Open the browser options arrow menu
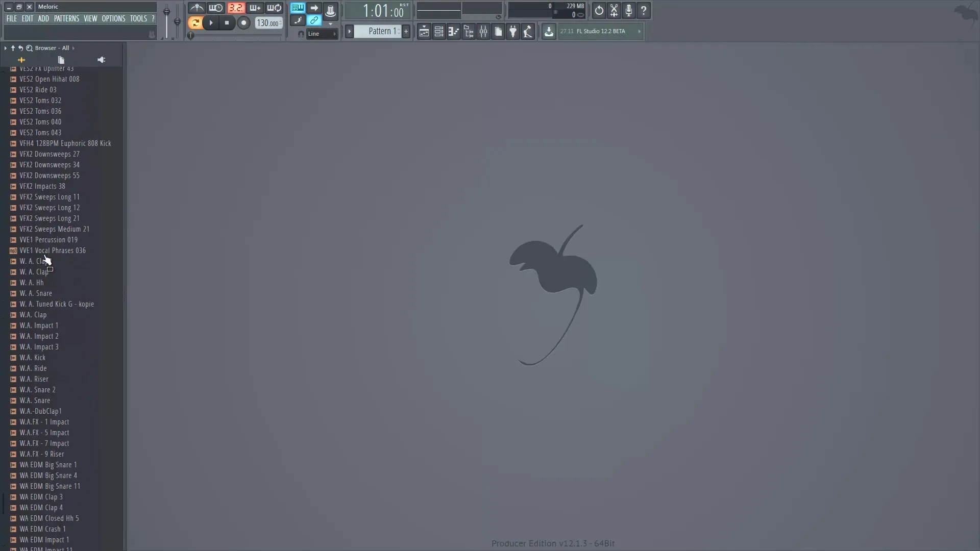This screenshot has height=551, width=980. (x=5, y=48)
